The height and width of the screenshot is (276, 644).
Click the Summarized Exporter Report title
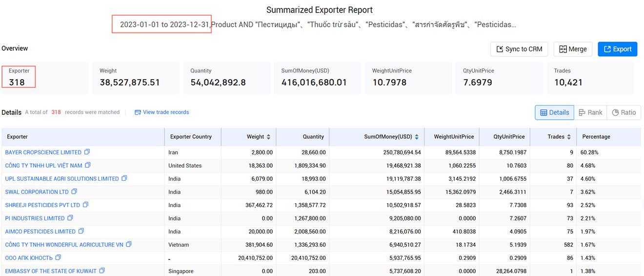[320, 10]
